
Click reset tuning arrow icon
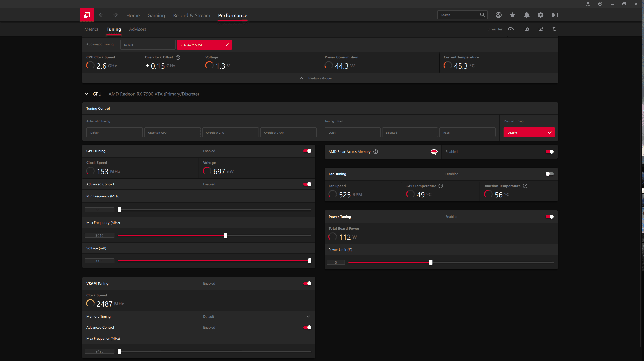click(554, 29)
